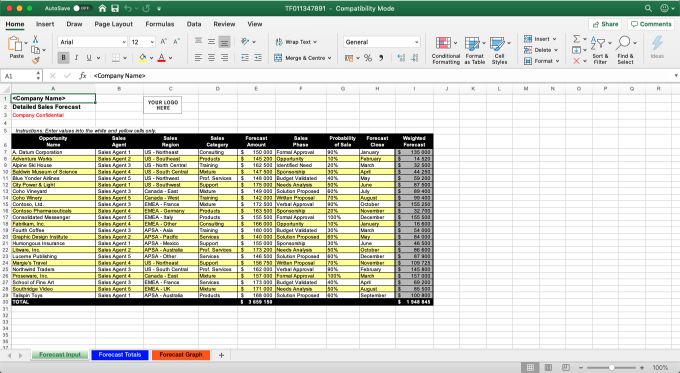Click the zoom slider in status bar
This screenshot has width=680, height=373.
point(611,368)
